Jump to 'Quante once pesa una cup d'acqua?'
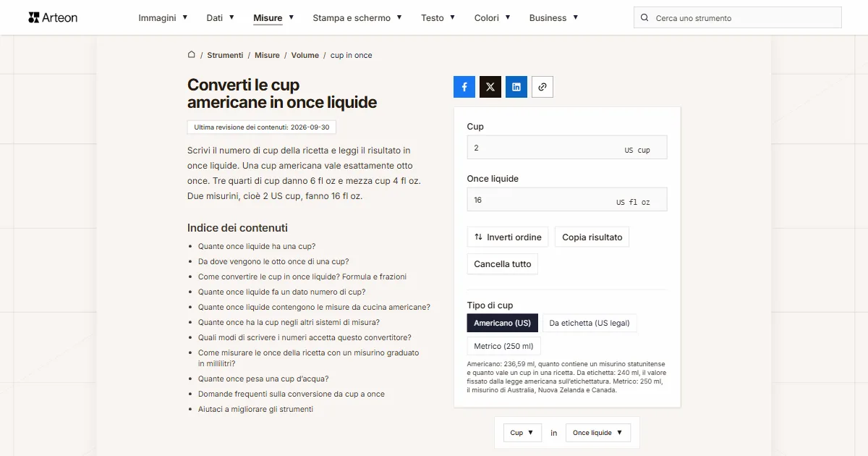This screenshot has height=456, width=868. [263, 379]
